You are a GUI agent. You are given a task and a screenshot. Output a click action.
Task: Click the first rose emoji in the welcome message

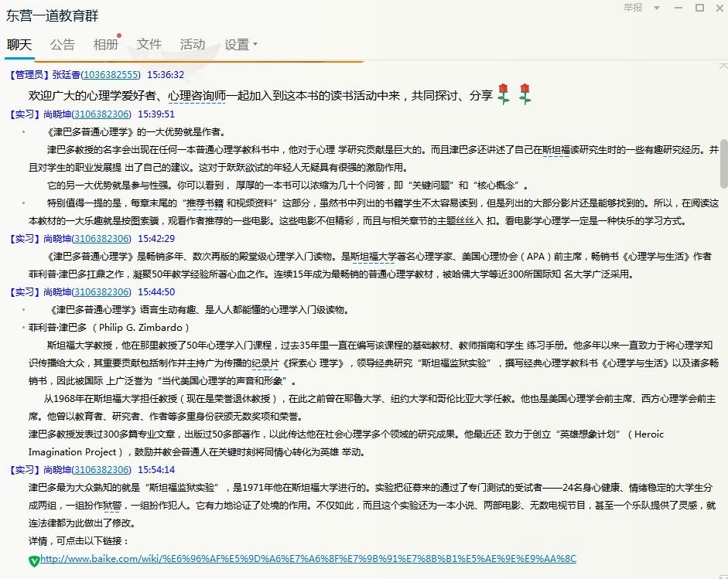(x=504, y=94)
